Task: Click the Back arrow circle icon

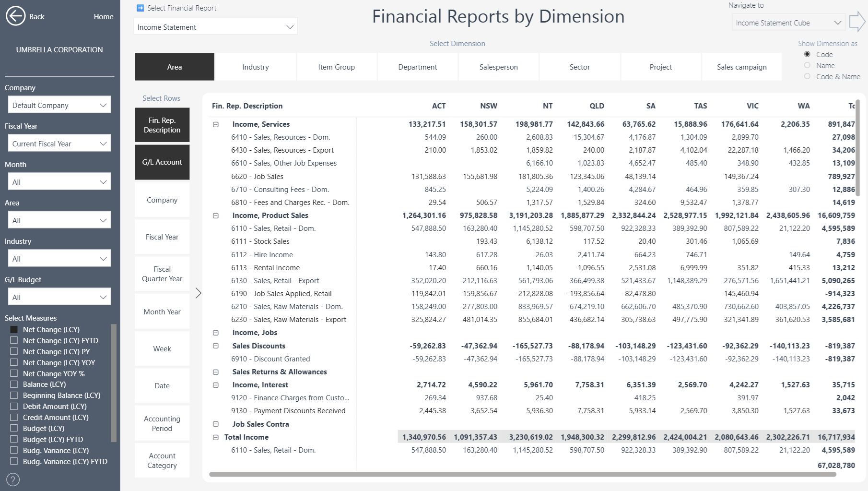Action: pos(15,16)
